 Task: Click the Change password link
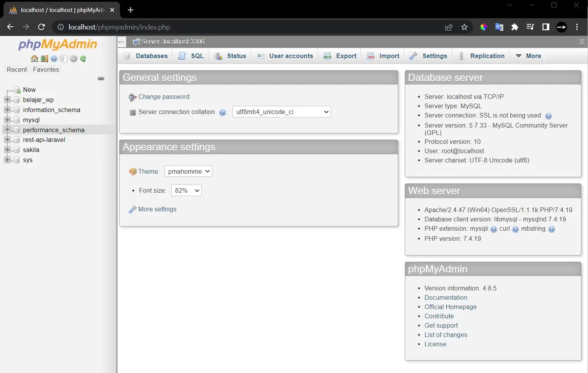pos(164,97)
